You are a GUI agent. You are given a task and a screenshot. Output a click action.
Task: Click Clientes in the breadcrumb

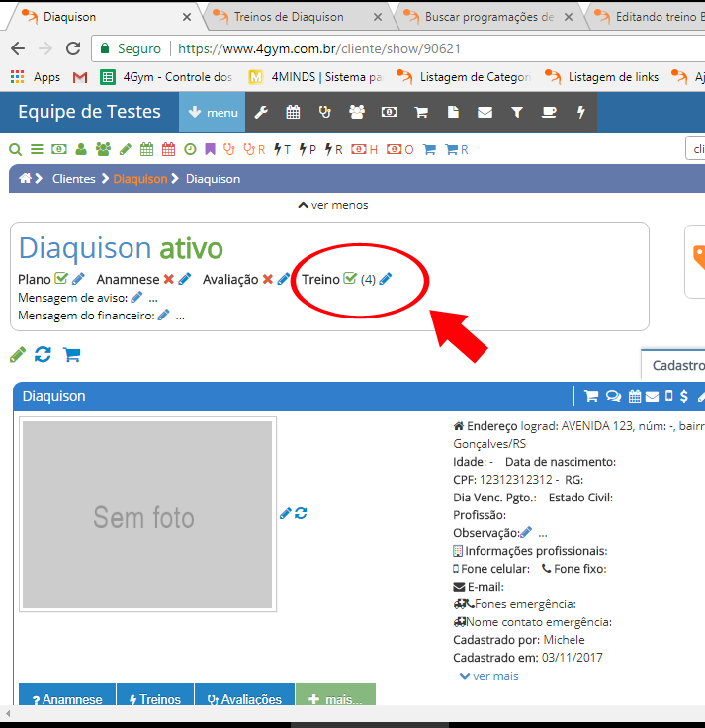(73, 179)
